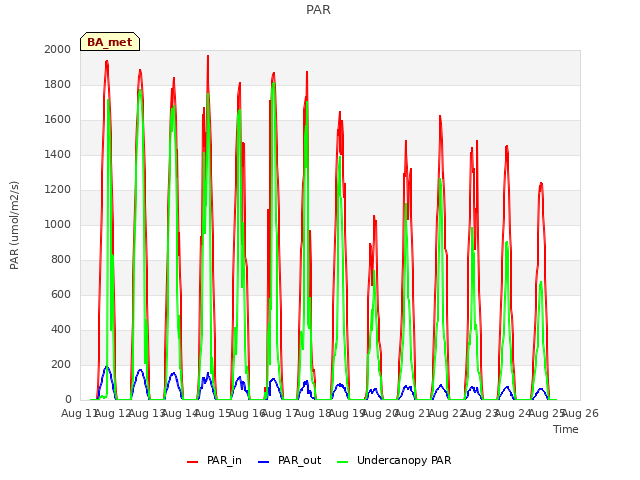This screenshot has width=640, height=480.
Task: Click the 1200 y-axis tick label
Action: coord(58,189)
